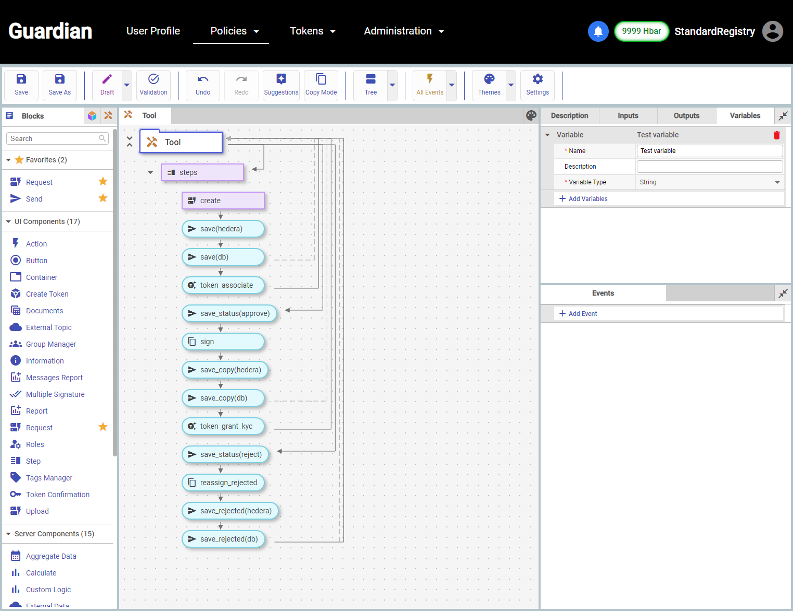The height and width of the screenshot is (612, 794).
Task: Expand the Themes dropdown arrow
Action: pos(510,85)
